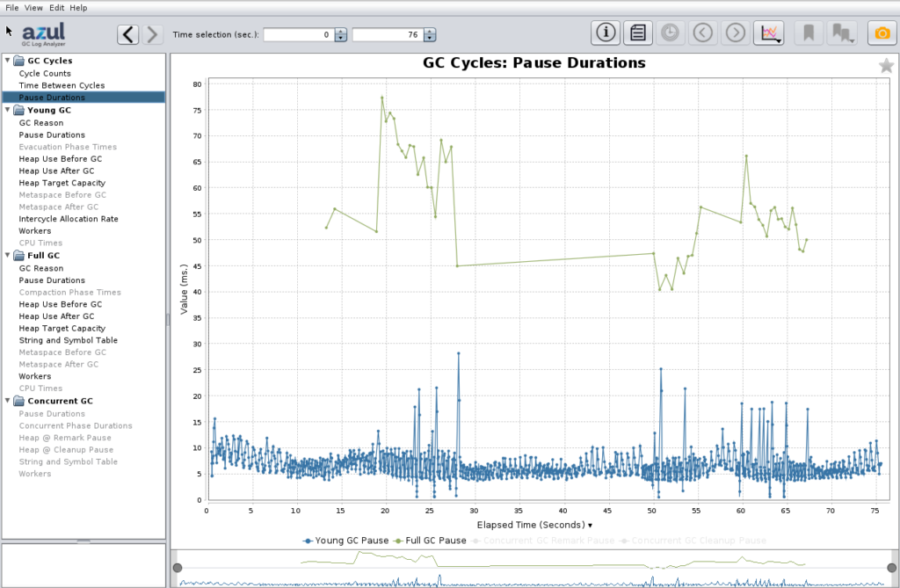The height and width of the screenshot is (588, 900).
Task: Open the bookmarks list icon
Action: 842,33
